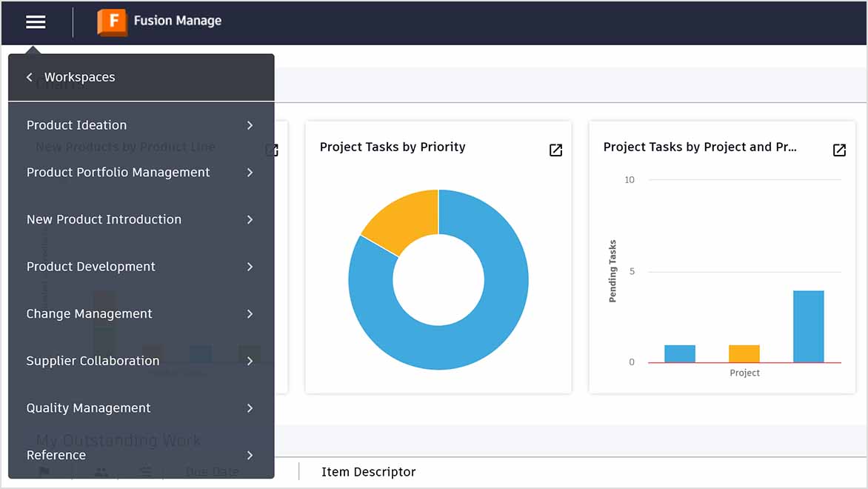Screen dimensions: 868x489
Task: Click the Workspaces header label
Action: pos(80,77)
